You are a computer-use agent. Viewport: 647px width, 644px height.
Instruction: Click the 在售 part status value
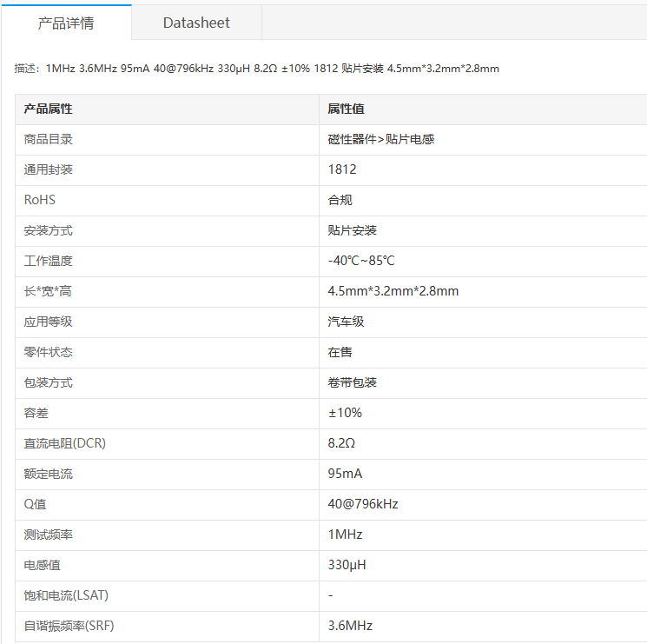340,352
